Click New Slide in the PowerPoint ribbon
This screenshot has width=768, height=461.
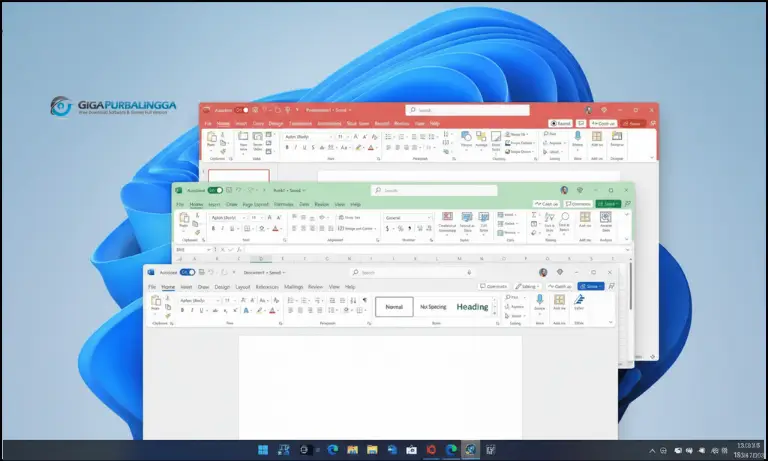[x=243, y=141]
